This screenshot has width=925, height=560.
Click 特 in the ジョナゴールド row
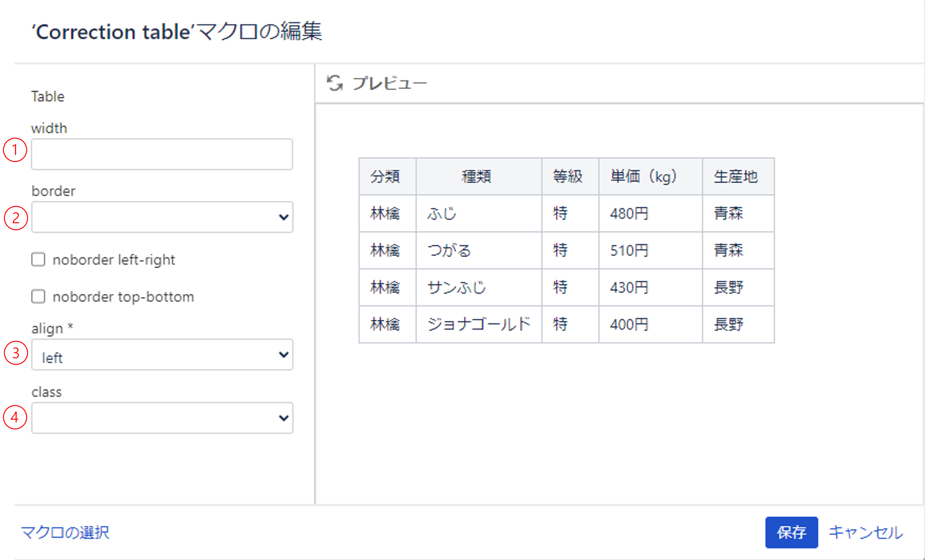point(570,324)
